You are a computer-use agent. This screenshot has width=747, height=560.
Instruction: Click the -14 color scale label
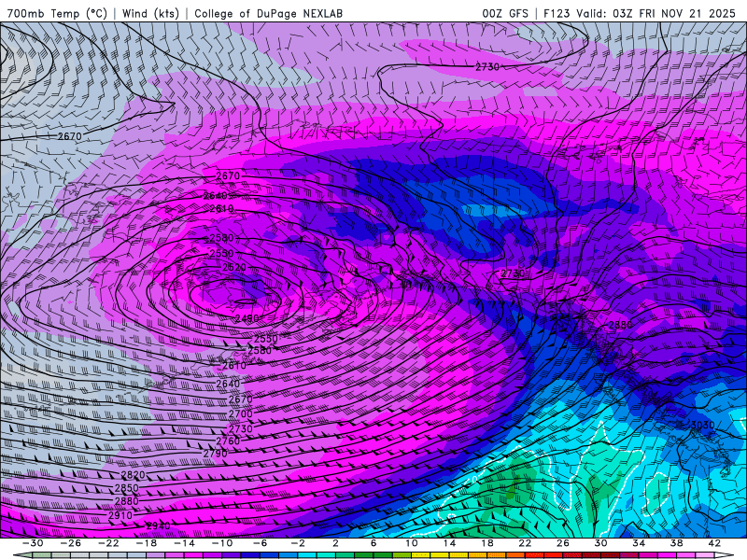pos(184,543)
